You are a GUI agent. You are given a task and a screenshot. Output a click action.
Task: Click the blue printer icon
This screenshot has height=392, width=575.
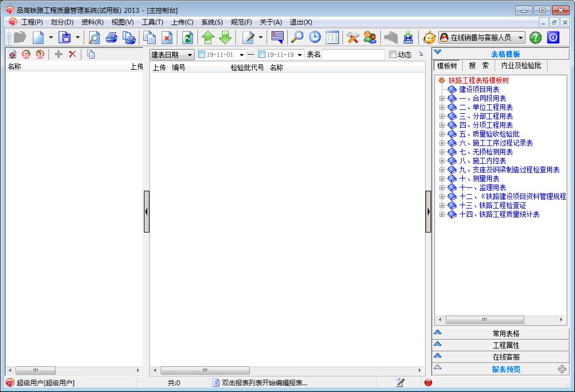[112, 37]
